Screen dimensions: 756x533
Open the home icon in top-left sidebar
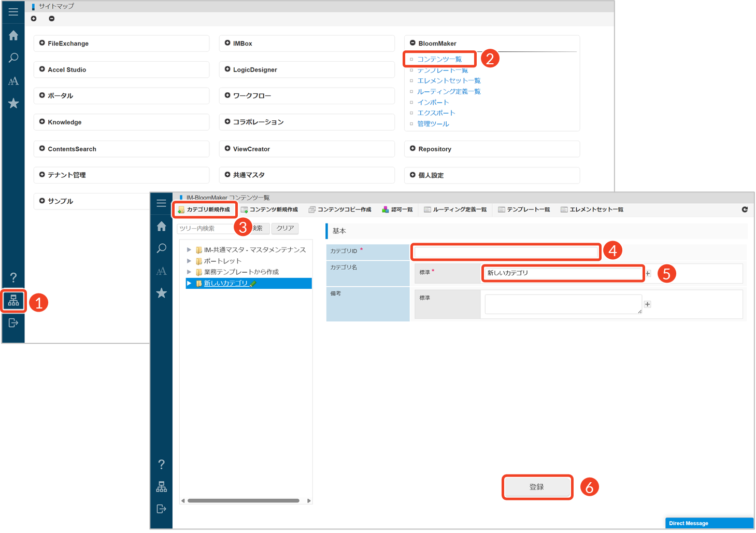[x=13, y=35]
